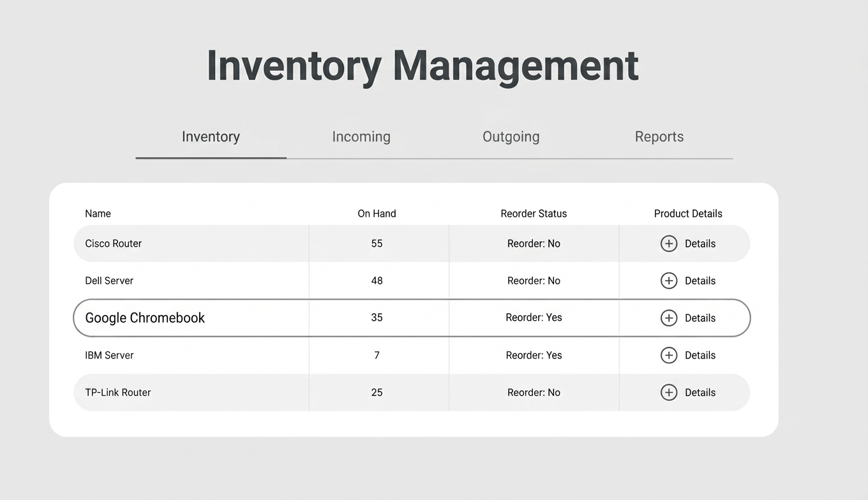
Task: Click TP-Link Router's Reorder: No status
Action: pos(534,392)
